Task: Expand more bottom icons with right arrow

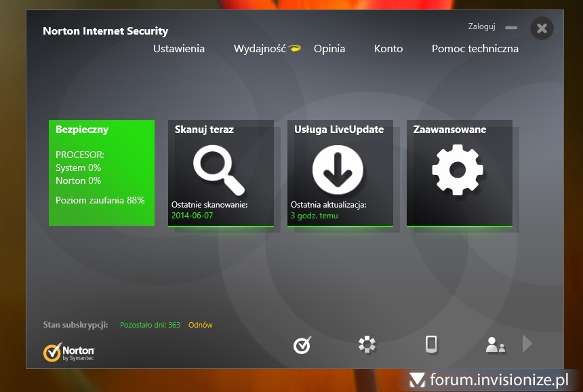Action: click(x=527, y=345)
